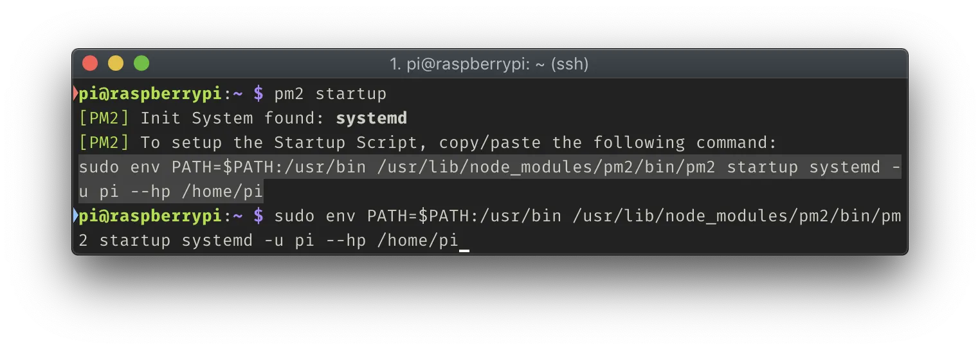This screenshot has width=980, height=350.
Task: Click the red prompt mark on first line
Action: (x=75, y=94)
